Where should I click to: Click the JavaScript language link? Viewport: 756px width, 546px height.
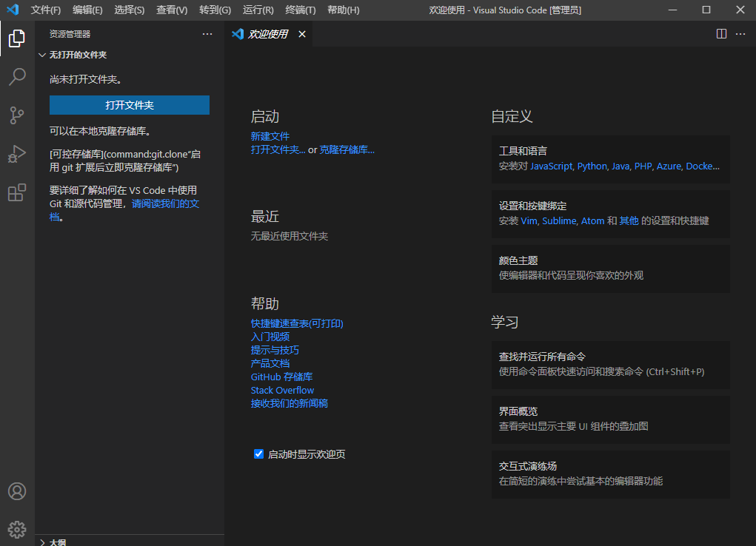click(x=551, y=166)
